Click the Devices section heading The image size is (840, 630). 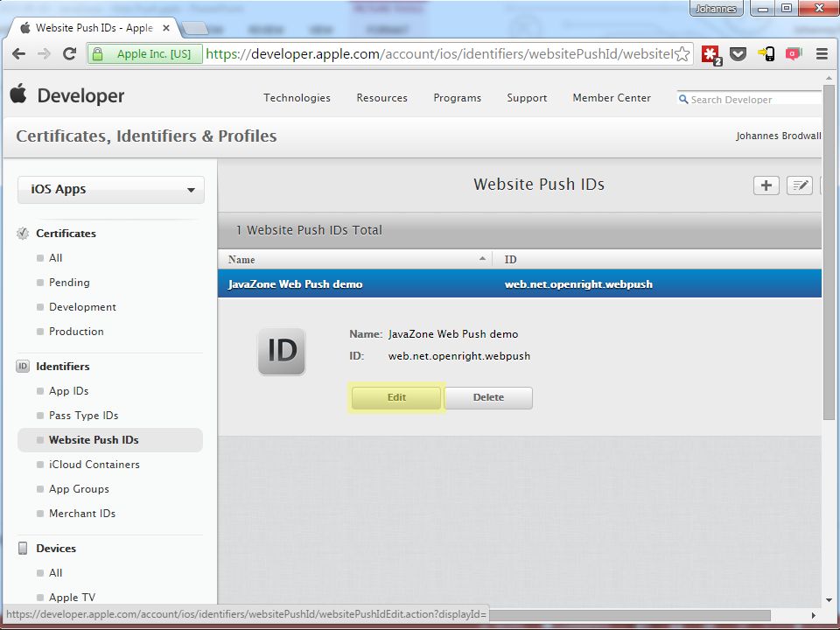[x=56, y=549]
